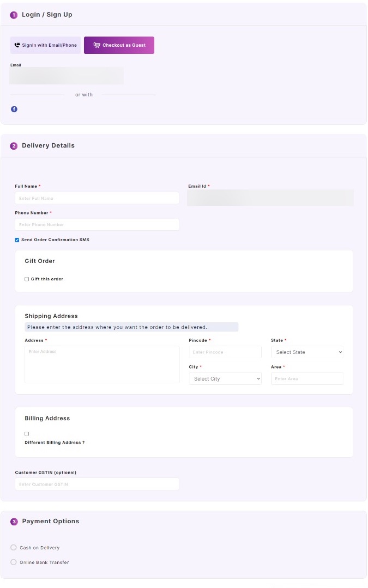
Task: Enable Different Billing Address checkbox
Action: 27,434
